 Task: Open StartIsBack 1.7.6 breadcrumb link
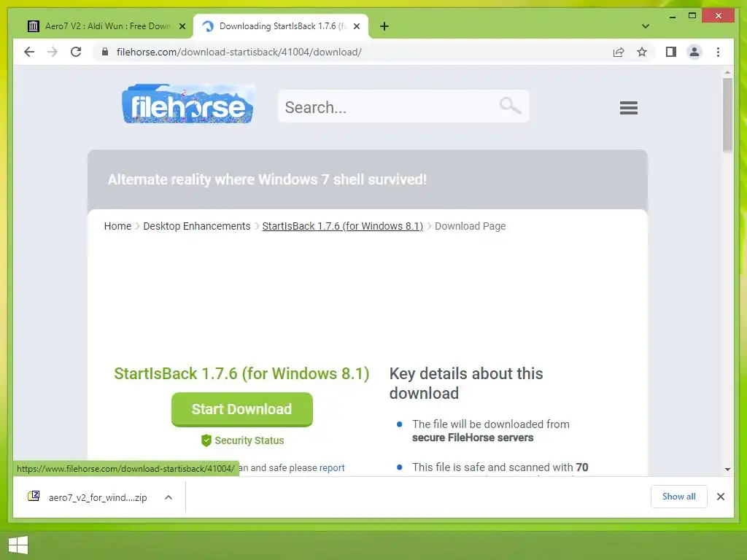click(x=343, y=226)
